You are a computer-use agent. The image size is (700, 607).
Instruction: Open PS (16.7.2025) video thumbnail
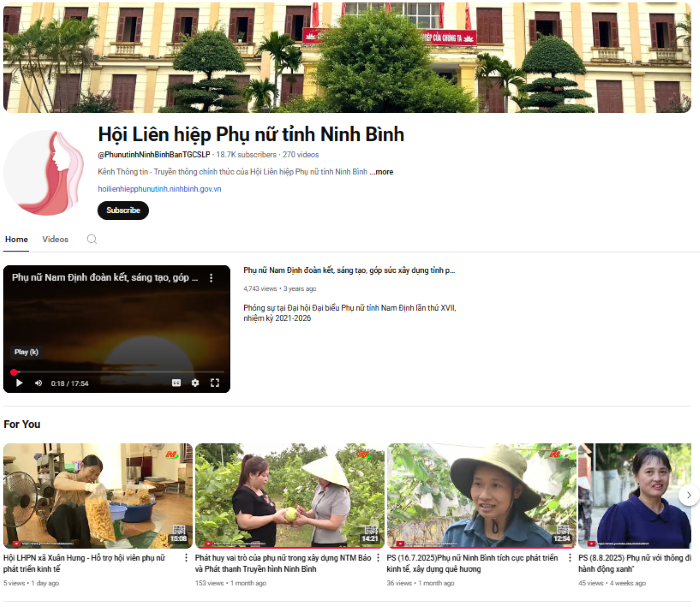[481, 495]
